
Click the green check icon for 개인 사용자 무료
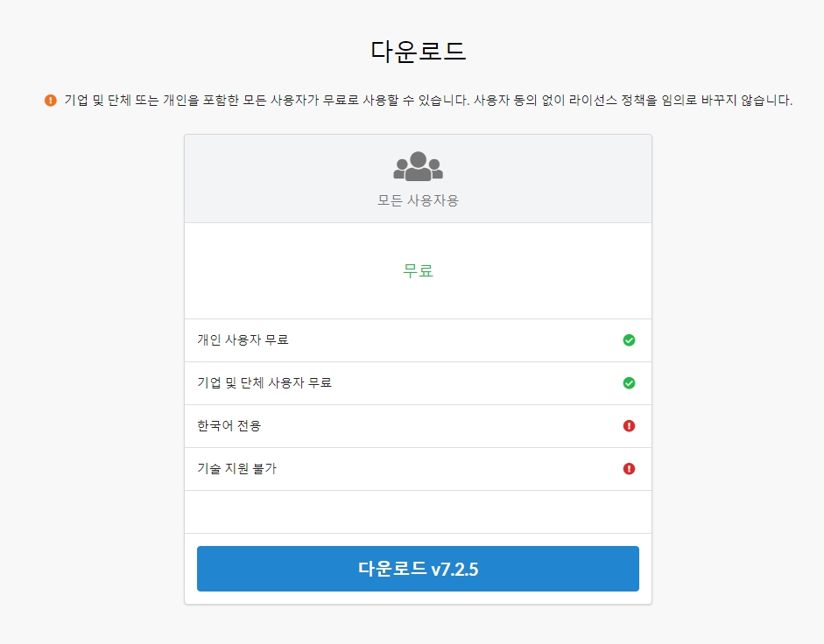pyautogui.click(x=629, y=340)
